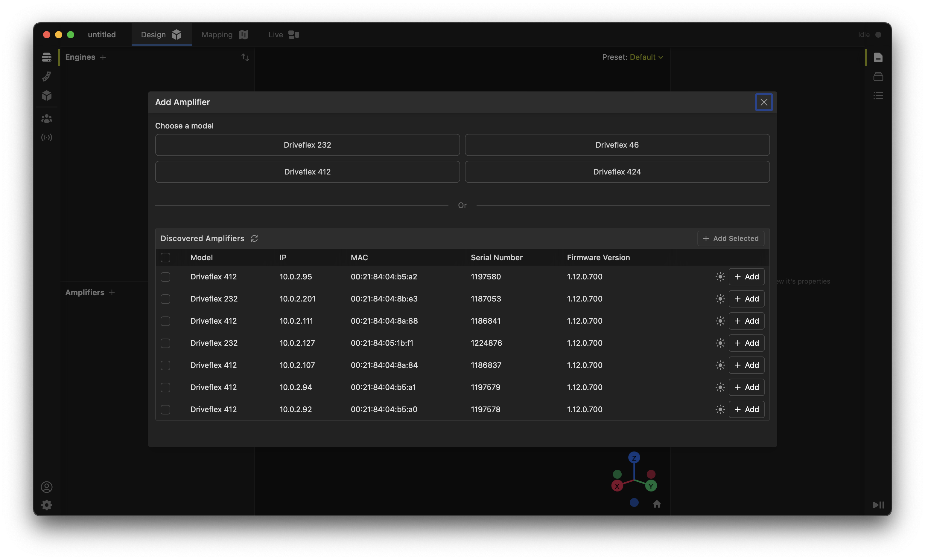
Task: Check the Driveflex 232 row at 10.0.2.201
Action: pyautogui.click(x=165, y=299)
